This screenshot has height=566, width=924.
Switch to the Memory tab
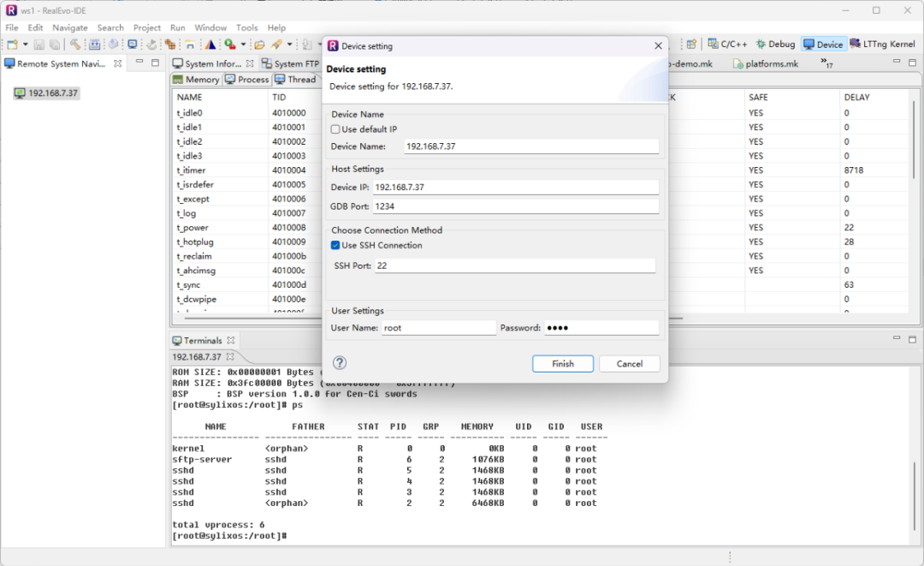(196, 80)
